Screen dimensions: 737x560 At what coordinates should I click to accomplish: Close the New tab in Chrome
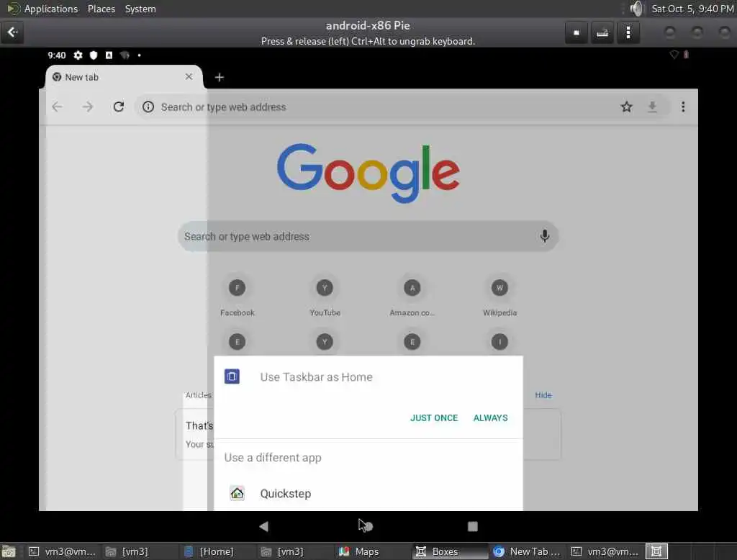(x=189, y=76)
